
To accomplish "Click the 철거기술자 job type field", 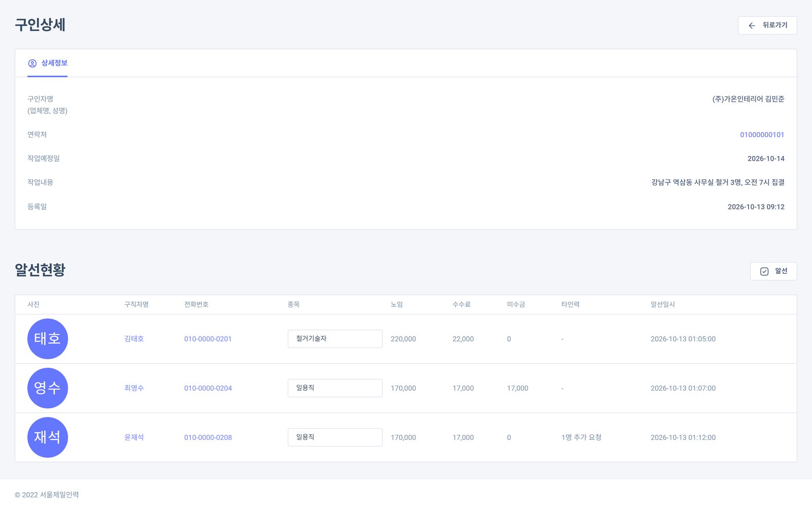I will [335, 339].
